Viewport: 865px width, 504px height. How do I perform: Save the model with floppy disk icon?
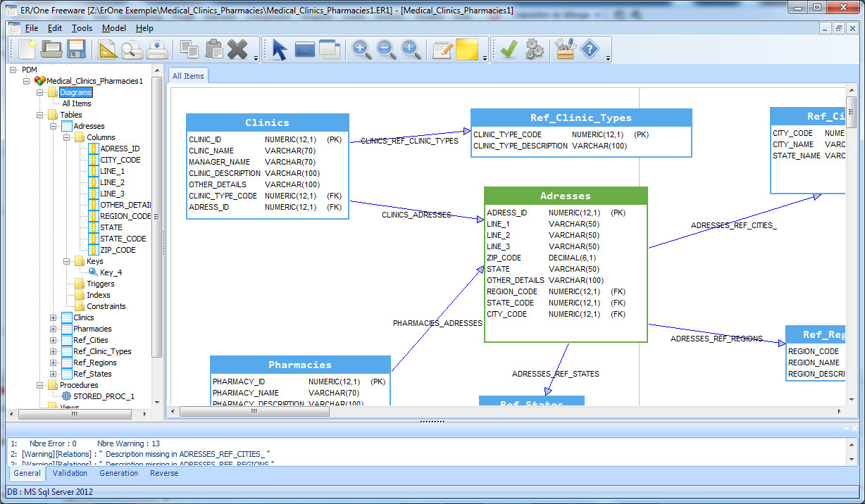pyautogui.click(x=76, y=49)
